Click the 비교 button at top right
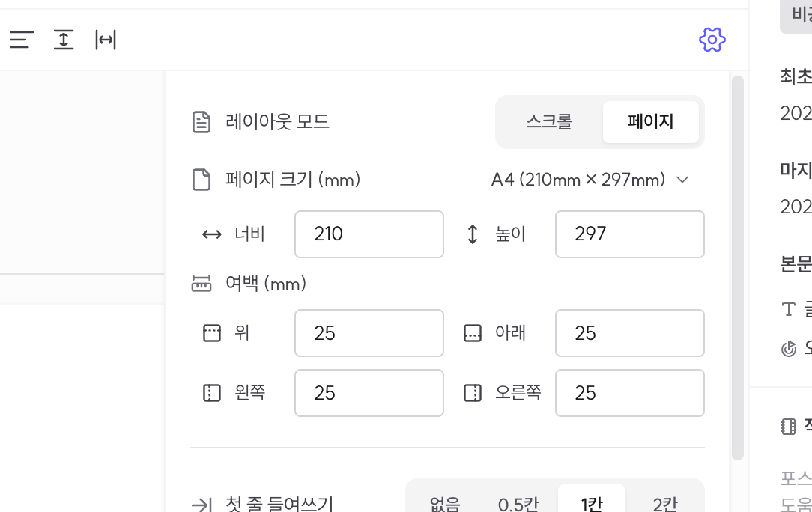The width and height of the screenshot is (812, 512). click(801, 13)
